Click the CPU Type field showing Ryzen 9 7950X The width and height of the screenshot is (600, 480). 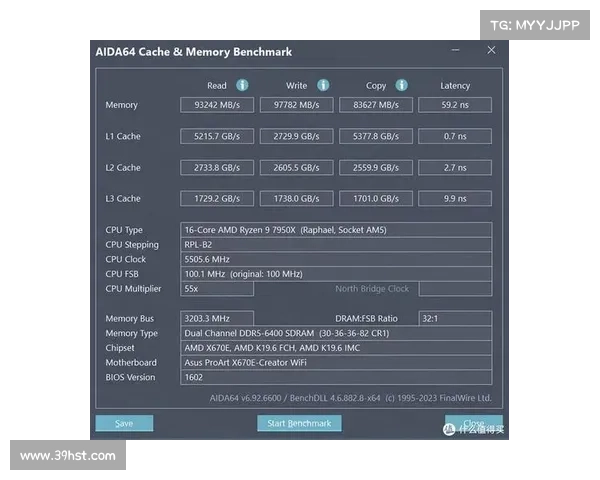[335, 230]
